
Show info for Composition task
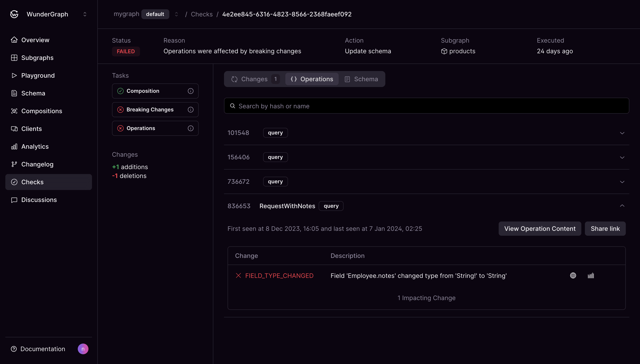pyautogui.click(x=191, y=91)
